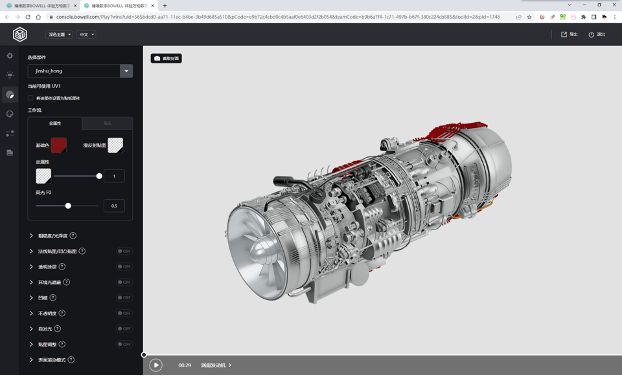The image size is (622, 376).
Task: Open the 中文 language dropdown
Action: click(x=87, y=35)
